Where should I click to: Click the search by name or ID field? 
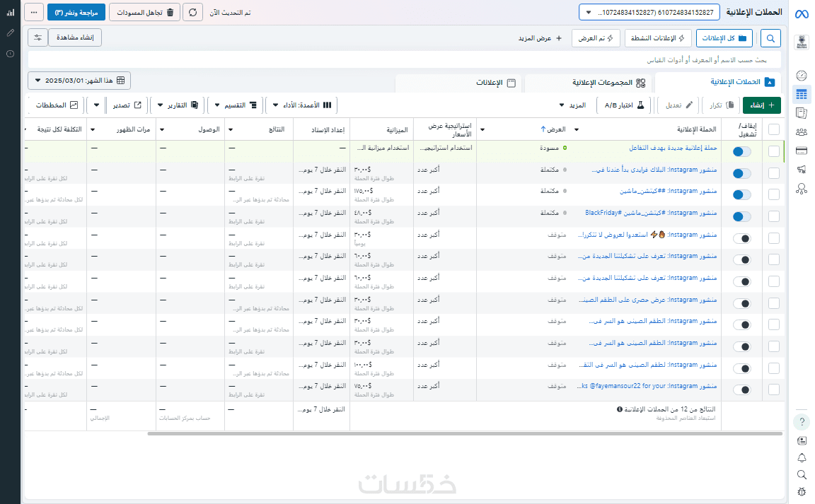[405, 60]
